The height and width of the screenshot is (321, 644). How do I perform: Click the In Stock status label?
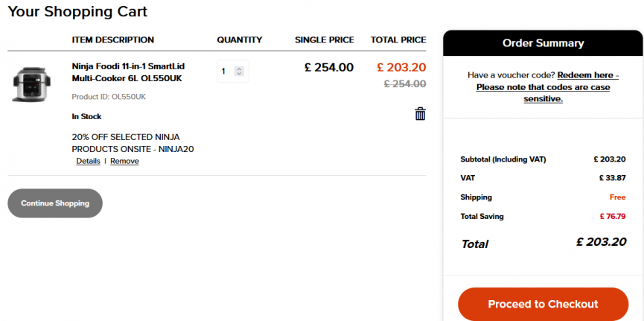click(x=86, y=116)
